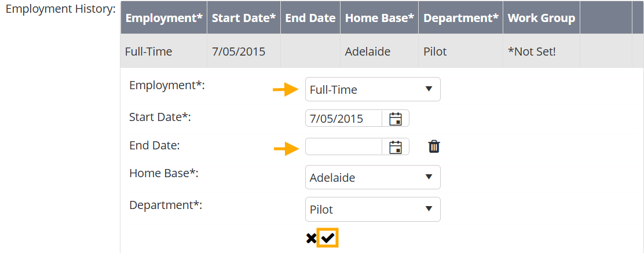Viewport: 644px width, 253px height.
Task: Click the checkmark to save changes
Action: [x=328, y=238]
